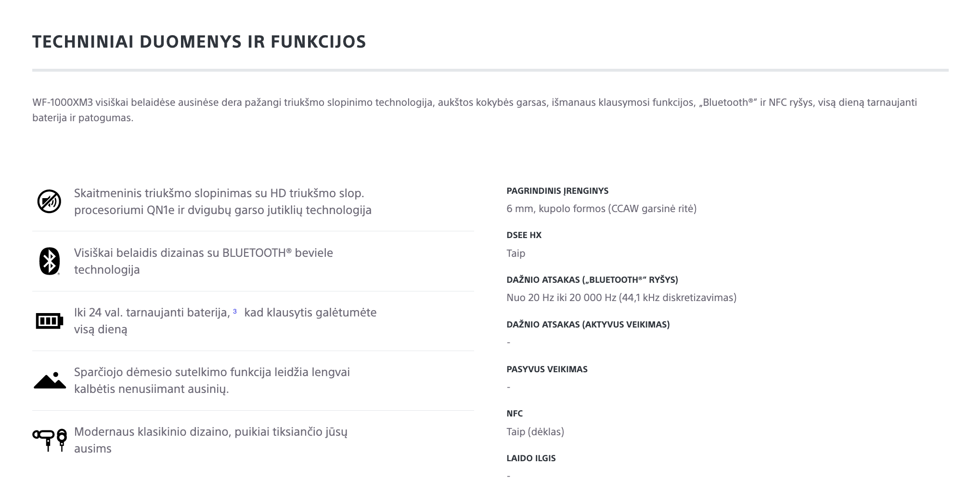This screenshot has height=504, width=980.
Task: Select the digital noise cancelling feature text
Action: point(223,202)
